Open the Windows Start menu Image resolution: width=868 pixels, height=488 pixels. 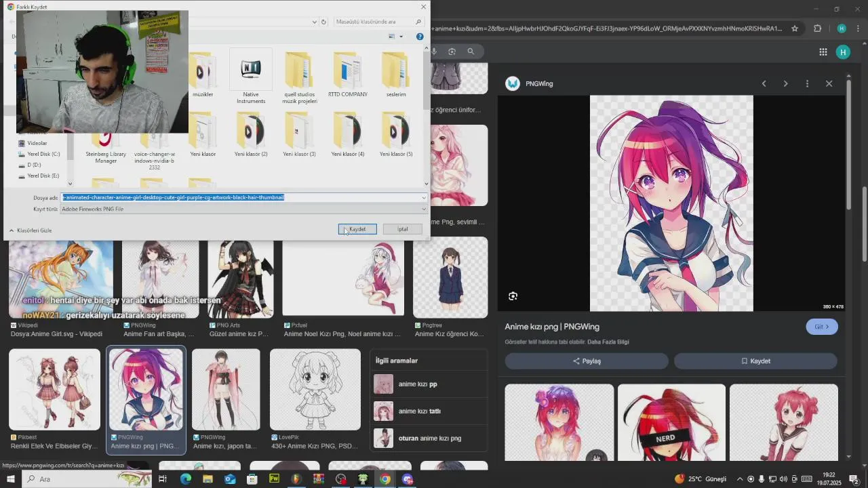tap(11, 479)
